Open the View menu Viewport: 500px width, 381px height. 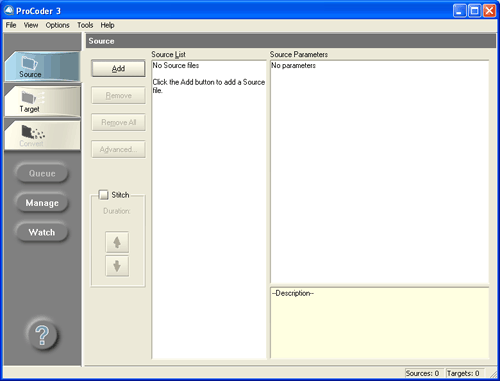pyautogui.click(x=31, y=25)
